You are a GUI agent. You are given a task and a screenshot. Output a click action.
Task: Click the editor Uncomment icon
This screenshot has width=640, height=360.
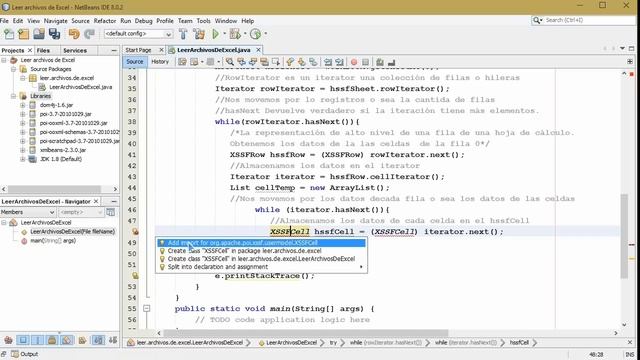391,62
